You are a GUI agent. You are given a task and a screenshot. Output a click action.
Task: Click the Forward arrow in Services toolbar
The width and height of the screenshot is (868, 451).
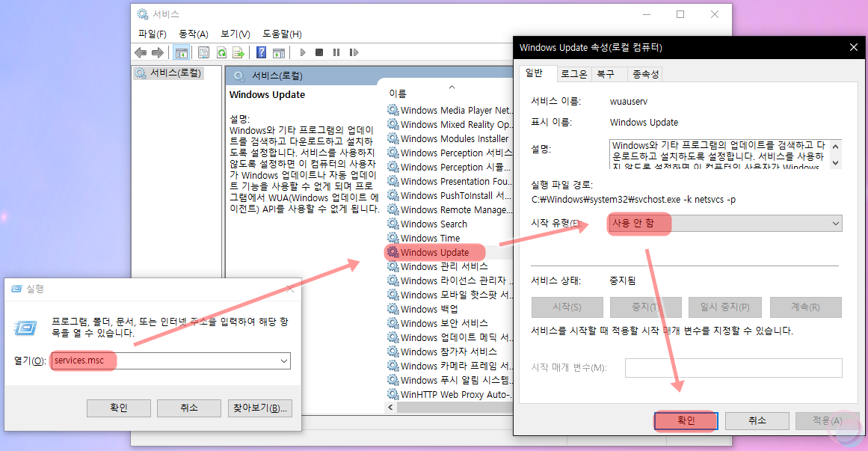pyautogui.click(x=158, y=52)
